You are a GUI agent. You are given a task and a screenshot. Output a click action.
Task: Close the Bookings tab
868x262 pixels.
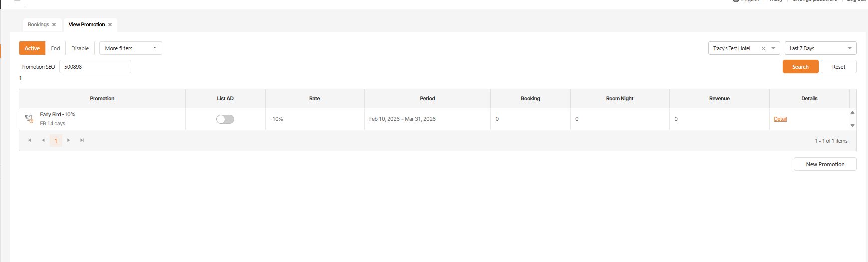(54, 25)
